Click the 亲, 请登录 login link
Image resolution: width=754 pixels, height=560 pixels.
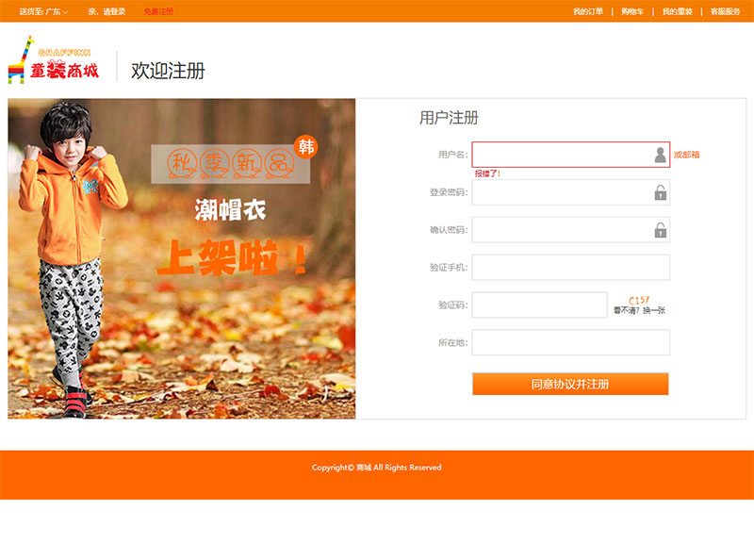coord(107,11)
